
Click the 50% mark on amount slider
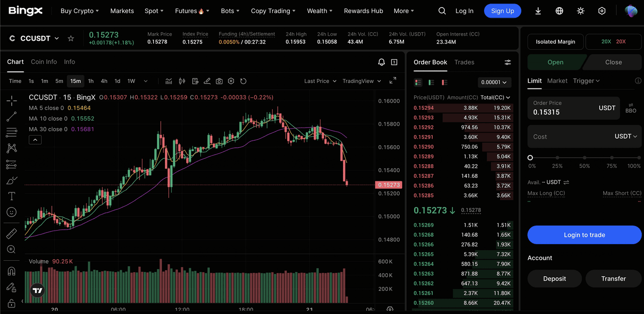(x=584, y=158)
